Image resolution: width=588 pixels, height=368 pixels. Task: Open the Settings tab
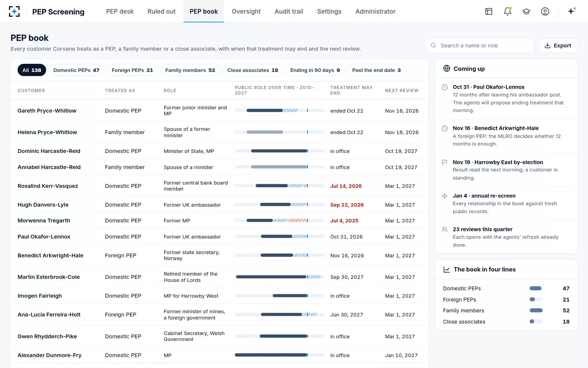click(x=329, y=11)
